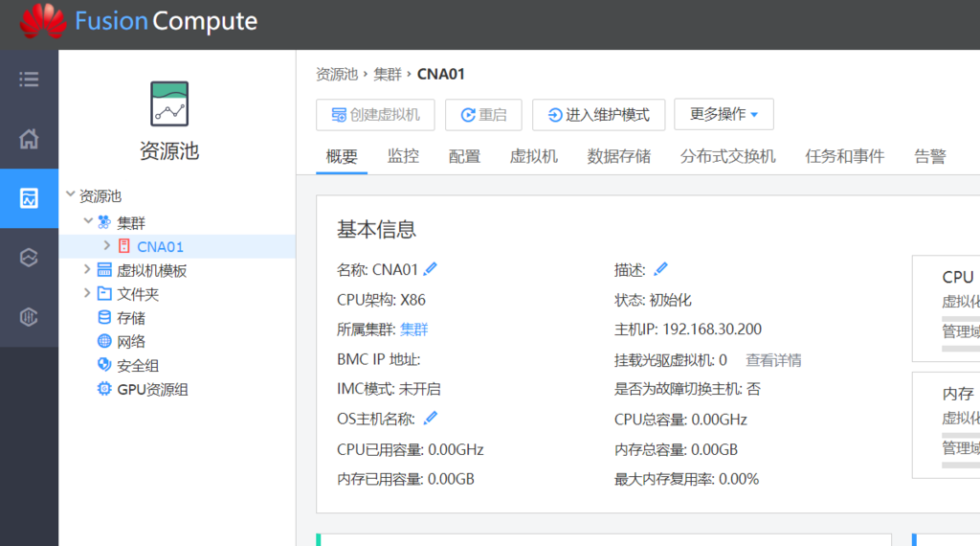Select GPU资源组 in the tree
This screenshot has height=546, width=980.
(152, 390)
